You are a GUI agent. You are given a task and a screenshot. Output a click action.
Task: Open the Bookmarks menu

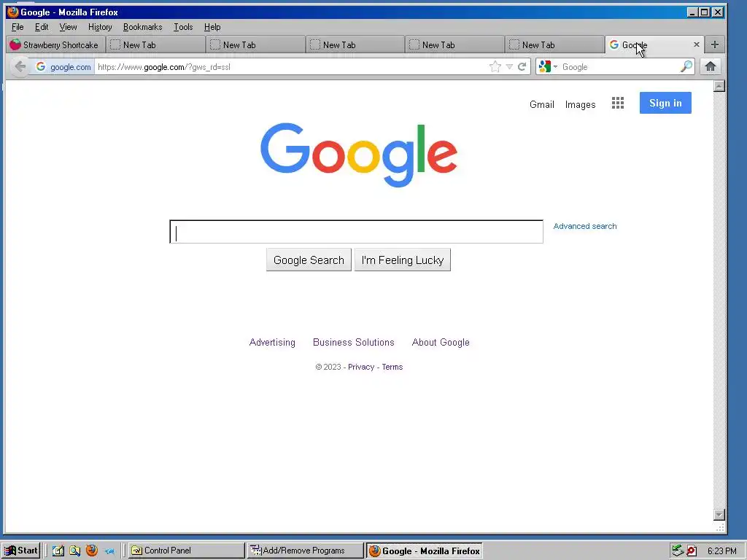coord(142,27)
